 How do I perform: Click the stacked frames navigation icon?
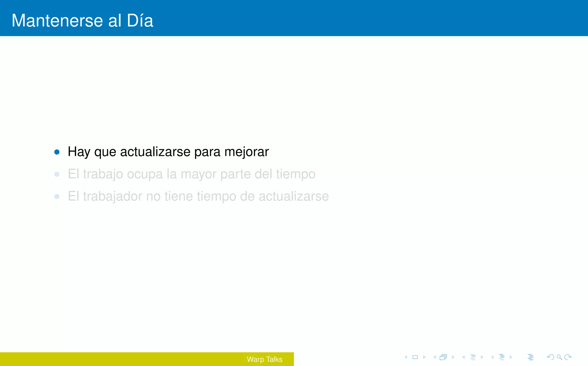pos(443,357)
